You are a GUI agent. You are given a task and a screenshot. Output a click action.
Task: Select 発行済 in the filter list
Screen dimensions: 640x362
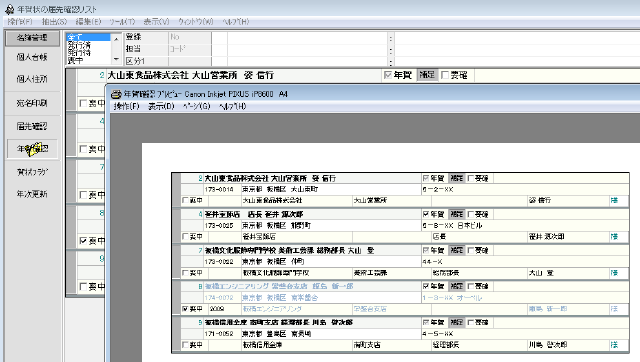pos(88,45)
